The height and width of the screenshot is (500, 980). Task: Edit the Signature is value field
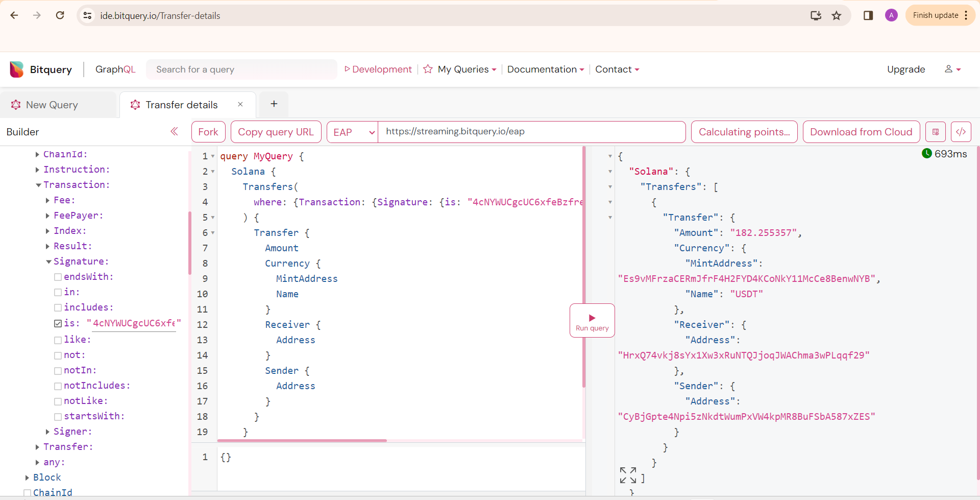pyautogui.click(x=134, y=323)
